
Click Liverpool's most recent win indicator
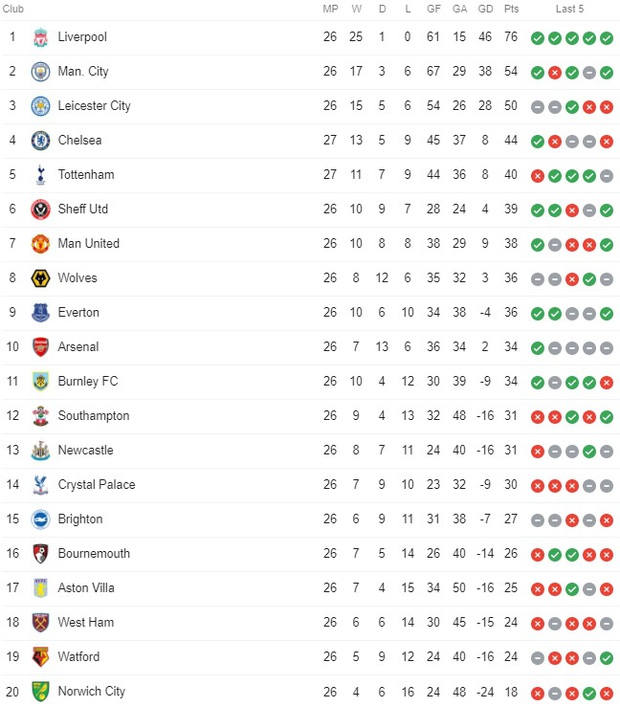tap(606, 38)
